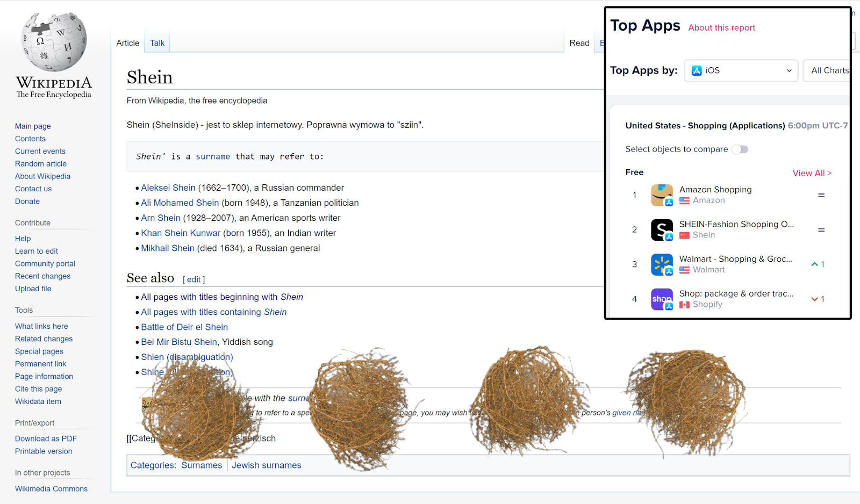Open Khan Shein Kunwar article

(x=181, y=233)
